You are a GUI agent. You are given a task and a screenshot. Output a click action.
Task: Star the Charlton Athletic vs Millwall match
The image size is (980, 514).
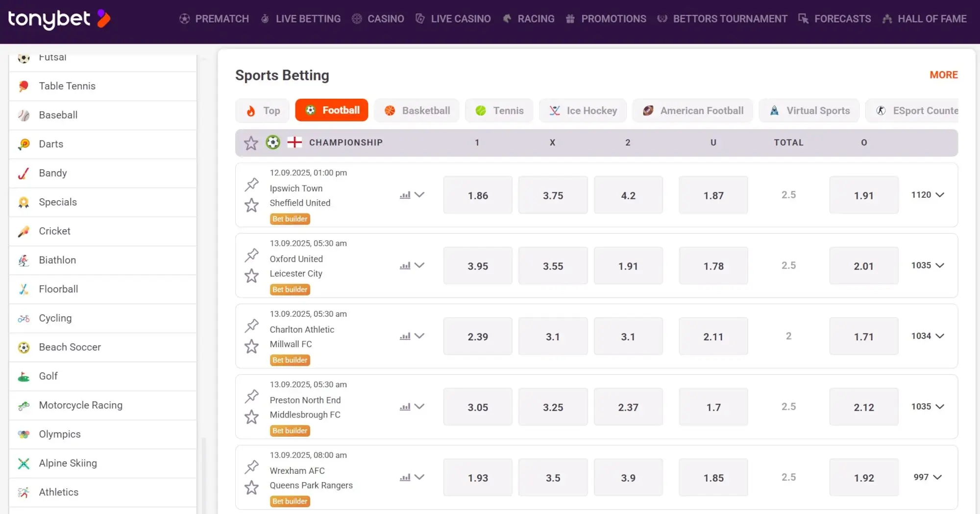coord(251,347)
